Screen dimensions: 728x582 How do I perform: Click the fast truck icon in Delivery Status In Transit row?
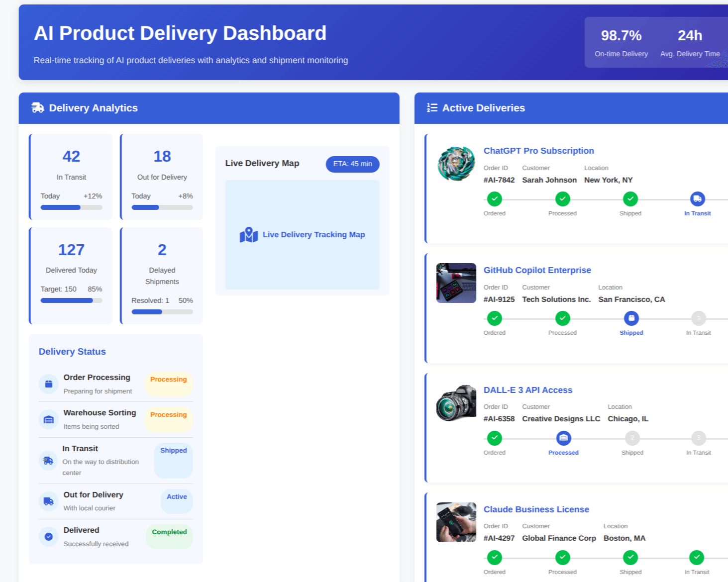(x=48, y=461)
